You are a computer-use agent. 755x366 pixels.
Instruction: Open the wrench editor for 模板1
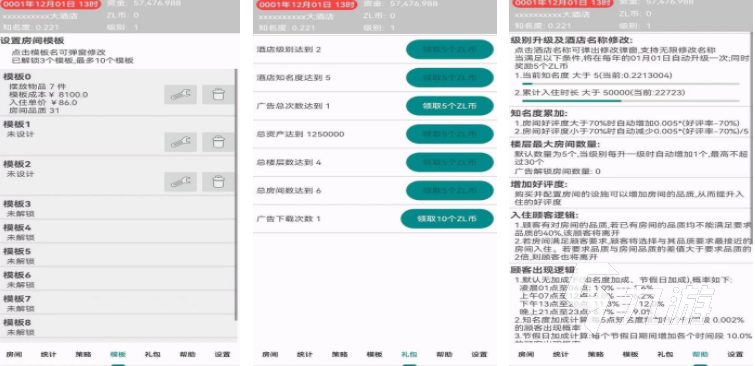181,142
